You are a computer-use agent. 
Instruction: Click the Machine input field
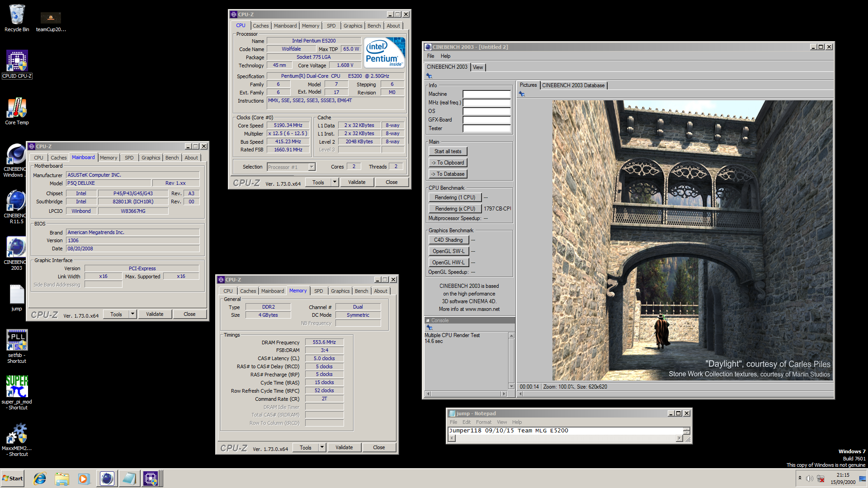pyautogui.click(x=486, y=94)
